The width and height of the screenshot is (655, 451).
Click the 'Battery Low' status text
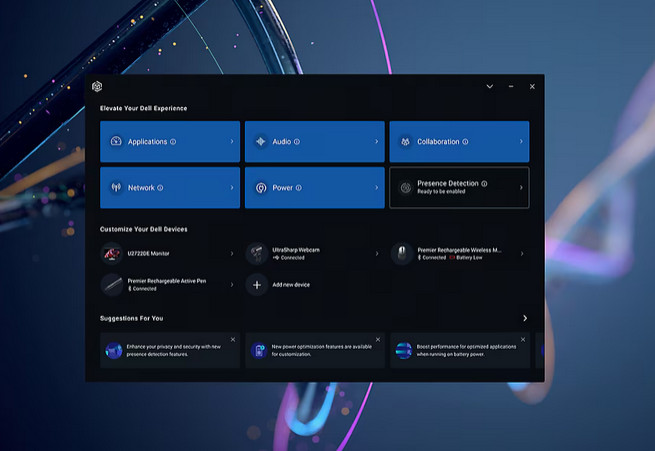469,258
